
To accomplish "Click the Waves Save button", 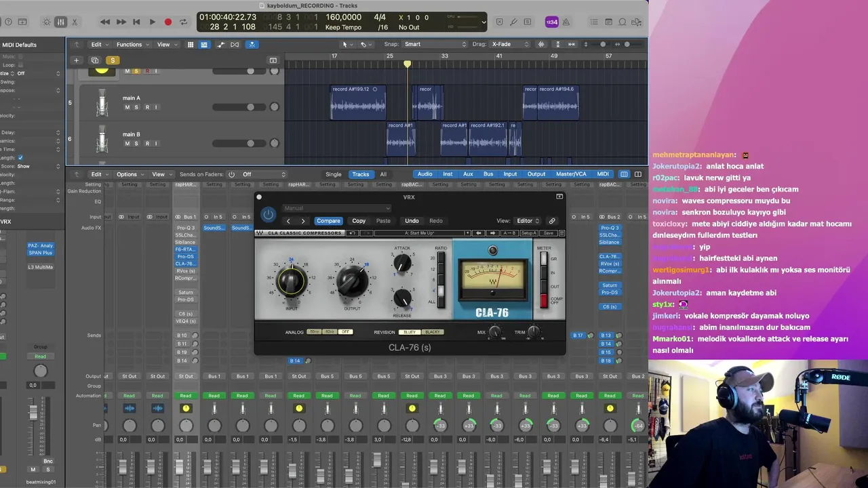I will point(548,233).
